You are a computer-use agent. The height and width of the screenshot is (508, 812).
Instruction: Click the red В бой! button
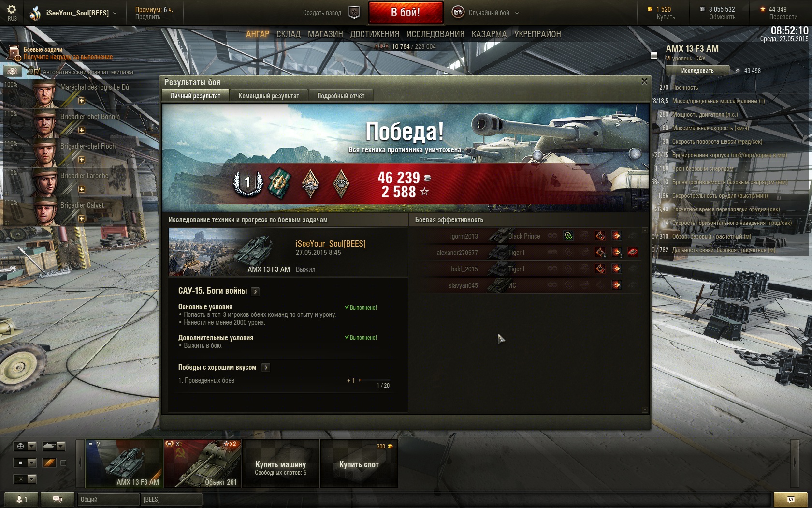[x=406, y=13]
